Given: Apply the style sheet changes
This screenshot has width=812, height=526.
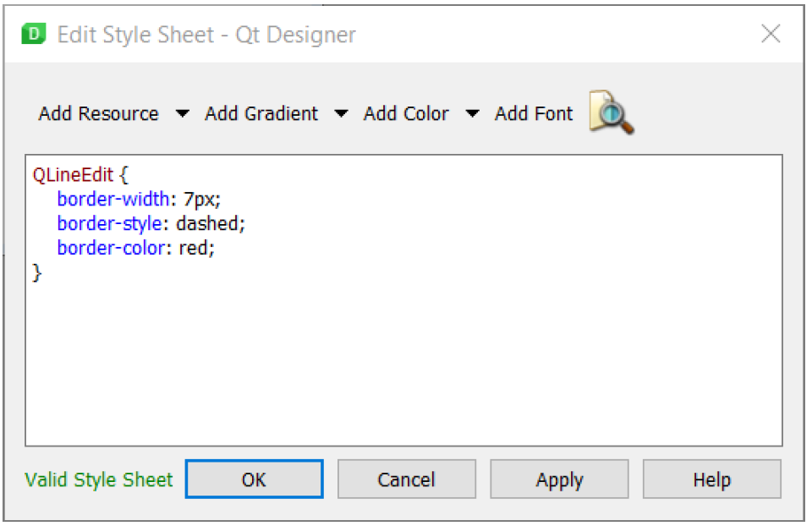Looking at the screenshot, I should [x=559, y=479].
